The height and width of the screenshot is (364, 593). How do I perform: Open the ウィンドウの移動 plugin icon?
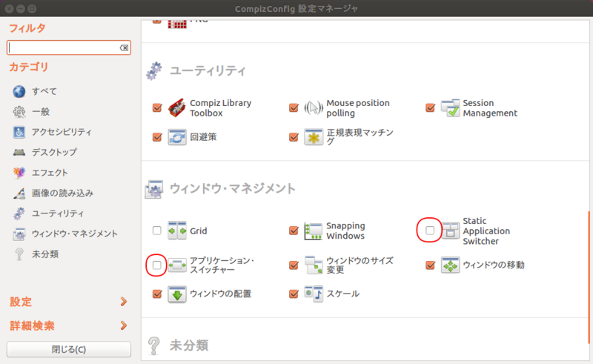coord(450,265)
